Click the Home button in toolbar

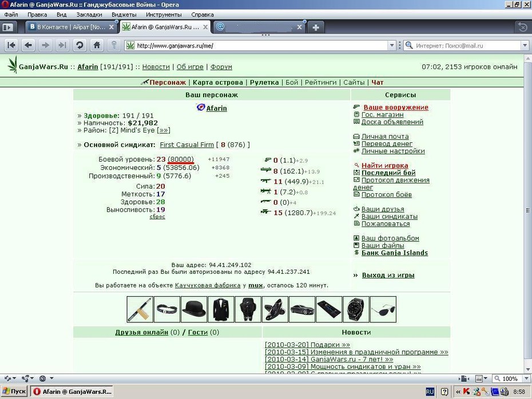(x=97, y=45)
